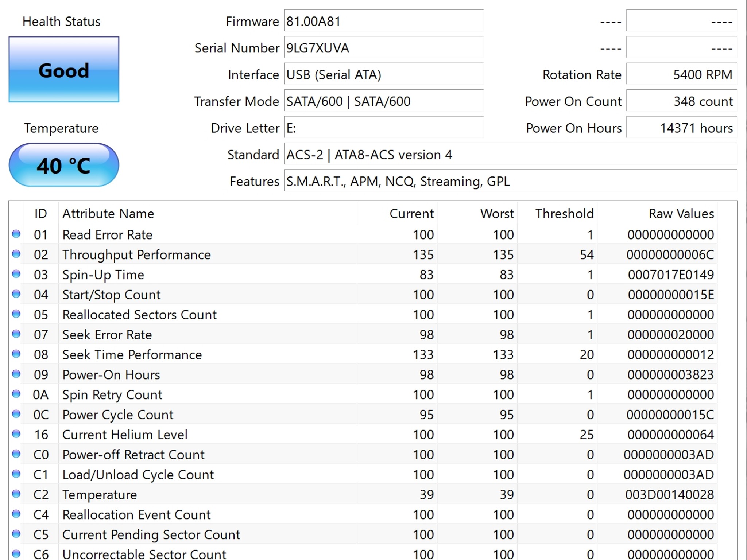Click status dot for Read Error Rate
This screenshot has width=747, height=560.
tap(16, 234)
